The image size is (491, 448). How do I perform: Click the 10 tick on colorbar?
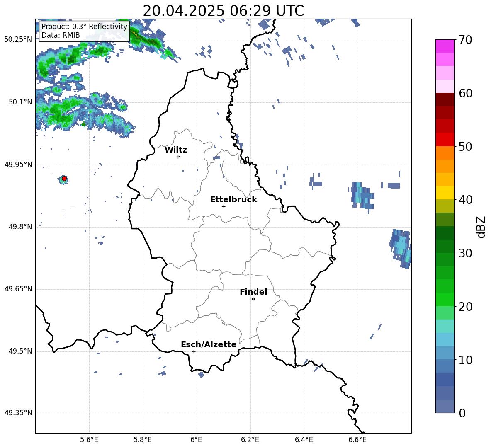(465, 360)
